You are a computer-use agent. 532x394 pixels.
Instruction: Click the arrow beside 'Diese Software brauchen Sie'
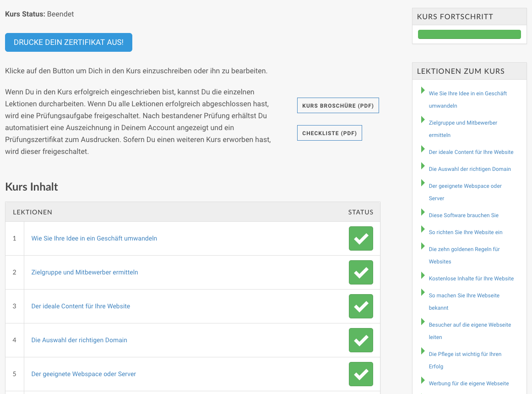pyautogui.click(x=423, y=212)
